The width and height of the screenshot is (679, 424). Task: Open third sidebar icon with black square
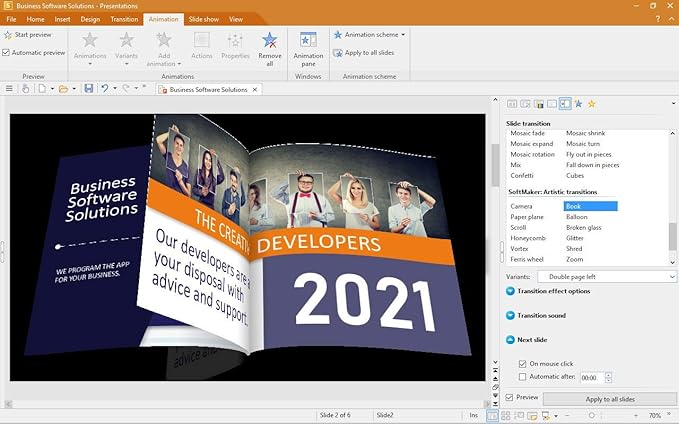tap(538, 104)
